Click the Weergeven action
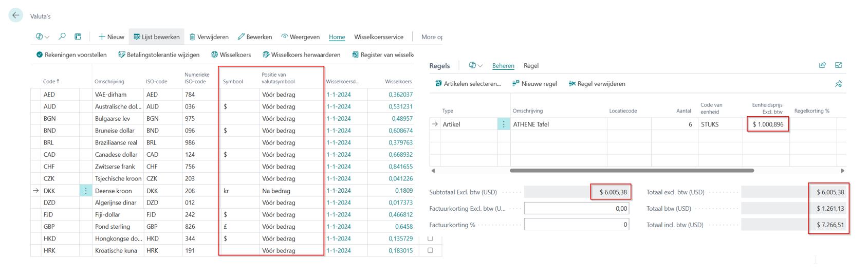 click(x=300, y=36)
